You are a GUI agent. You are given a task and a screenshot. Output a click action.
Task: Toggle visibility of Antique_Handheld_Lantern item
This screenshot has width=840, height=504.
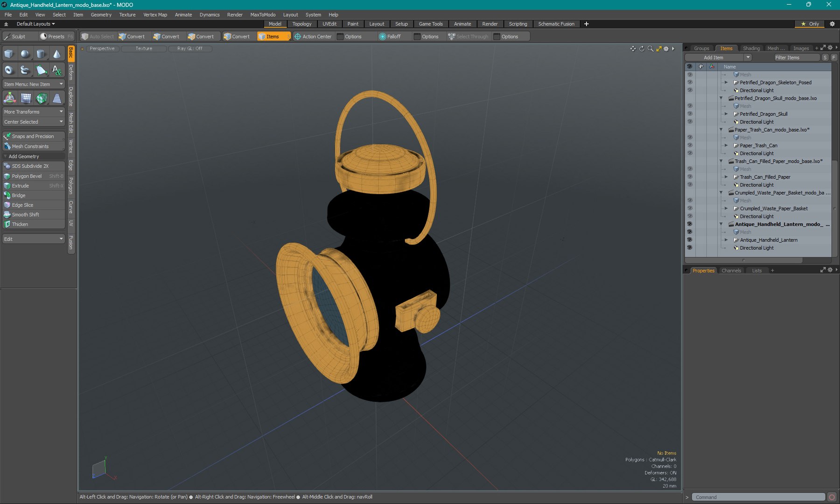pos(689,240)
